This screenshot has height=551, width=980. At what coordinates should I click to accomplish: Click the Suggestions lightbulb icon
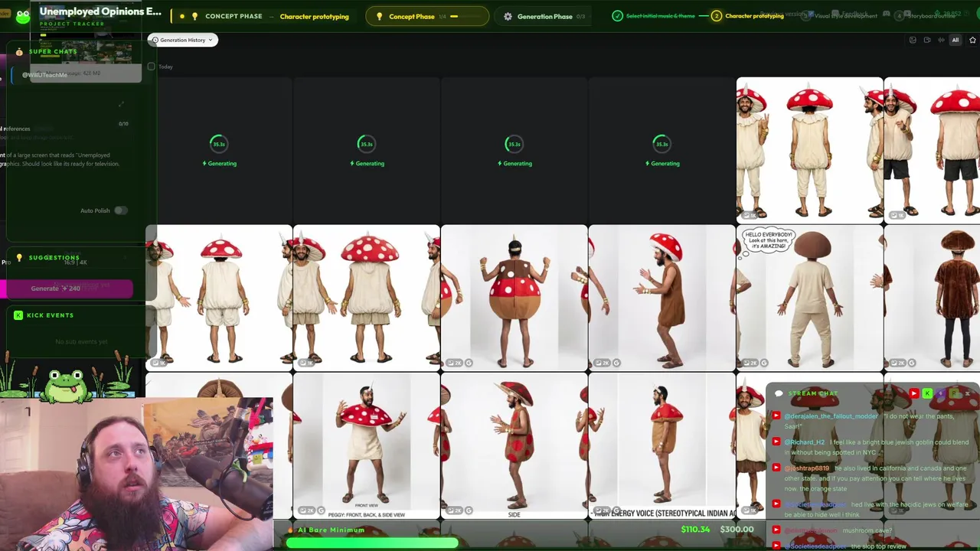pos(19,258)
